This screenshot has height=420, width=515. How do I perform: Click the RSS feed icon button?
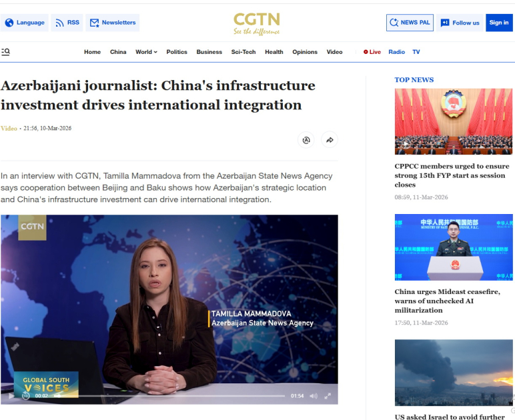tap(67, 23)
